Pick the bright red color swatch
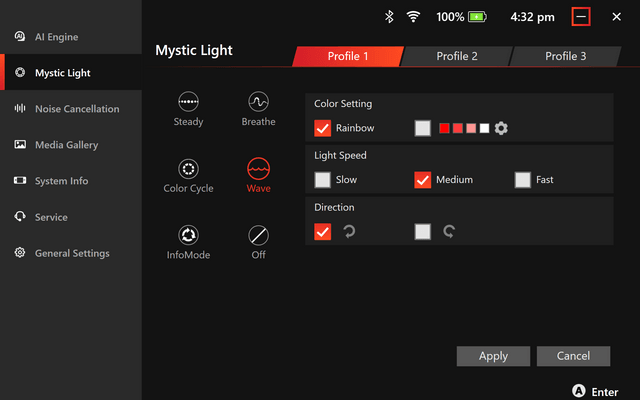This screenshot has height=400, width=640. [x=444, y=128]
